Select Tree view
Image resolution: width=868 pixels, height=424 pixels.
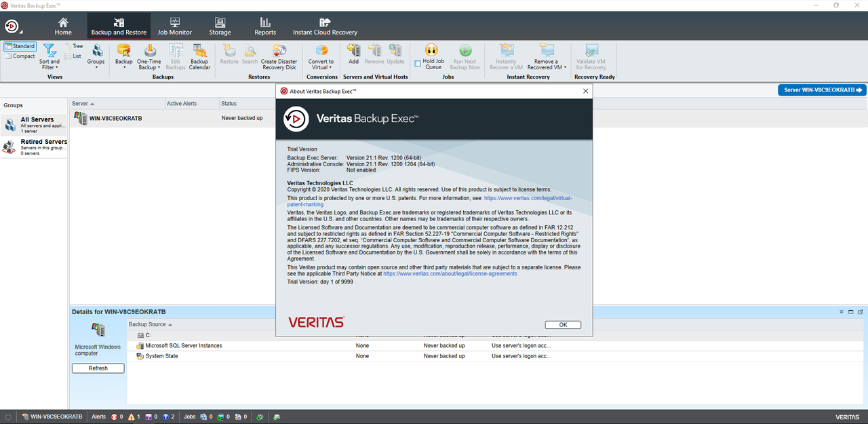74,47
